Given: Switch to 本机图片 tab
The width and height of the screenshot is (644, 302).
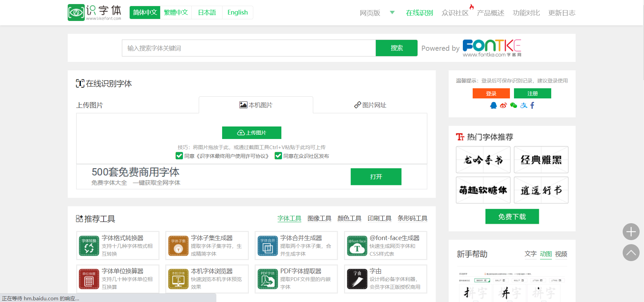Looking at the screenshot, I should (256, 105).
